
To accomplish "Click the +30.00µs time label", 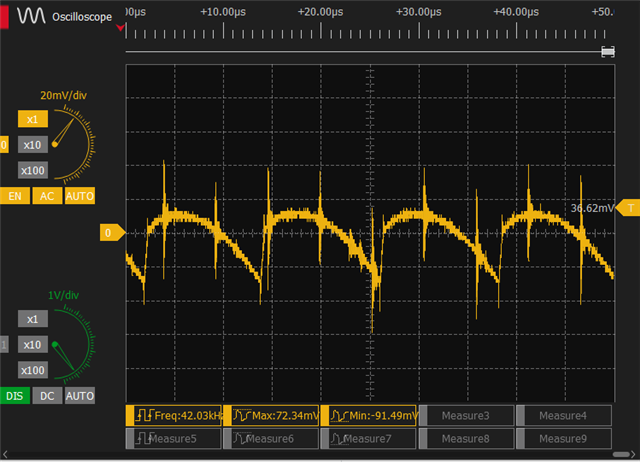I will [418, 12].
